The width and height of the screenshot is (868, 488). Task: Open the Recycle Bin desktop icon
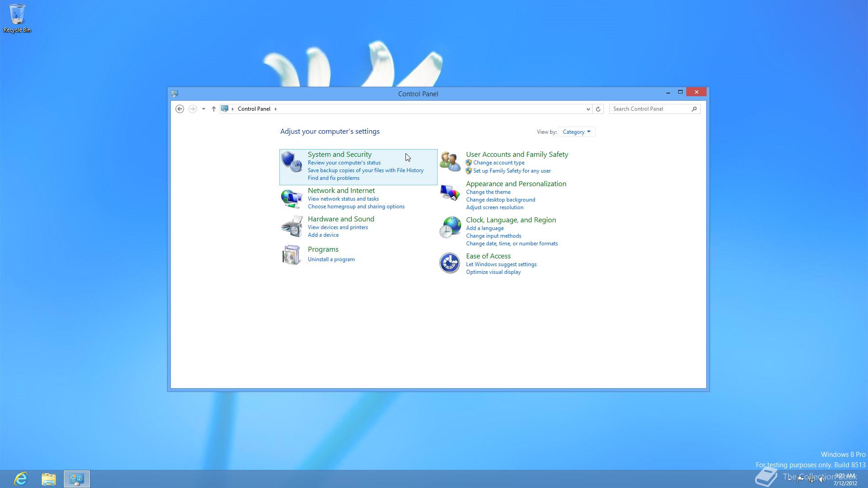point(17,19)
